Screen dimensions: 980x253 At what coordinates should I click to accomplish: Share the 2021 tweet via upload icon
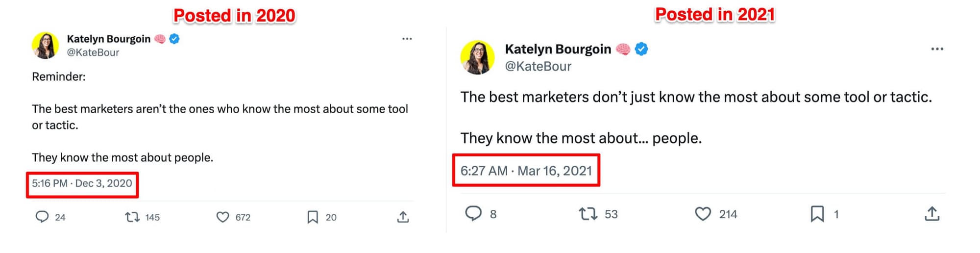(932, 214)
